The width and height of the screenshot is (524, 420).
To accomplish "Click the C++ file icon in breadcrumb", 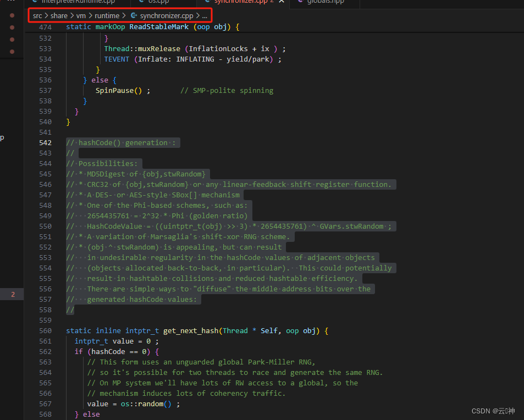I will click(x=134, y=16).
